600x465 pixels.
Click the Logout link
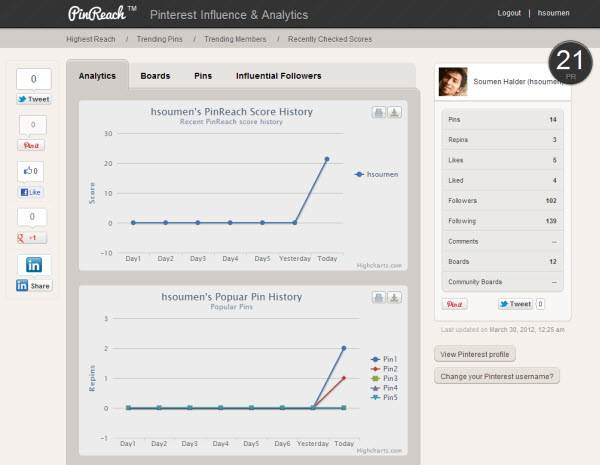coord(509,13)
